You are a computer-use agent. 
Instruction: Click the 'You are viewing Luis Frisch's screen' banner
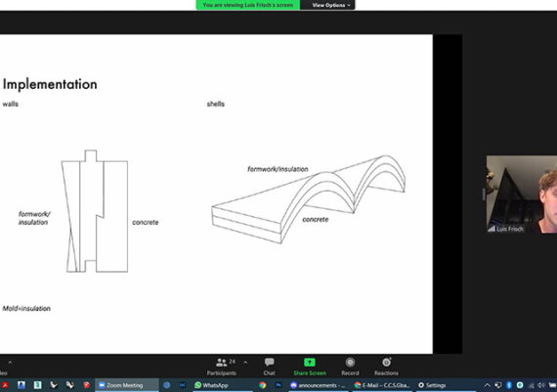(x=248, y=5)
